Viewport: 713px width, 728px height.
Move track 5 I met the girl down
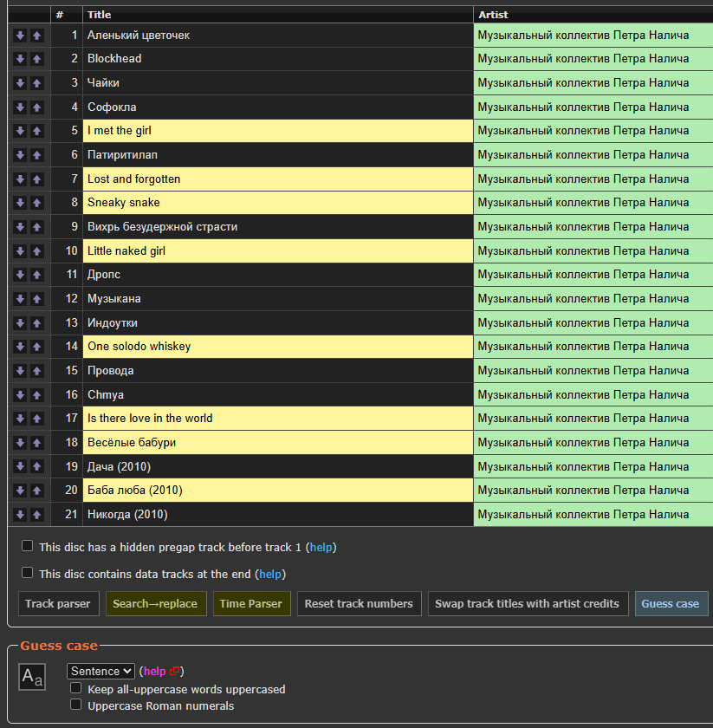tap(20, 131)
